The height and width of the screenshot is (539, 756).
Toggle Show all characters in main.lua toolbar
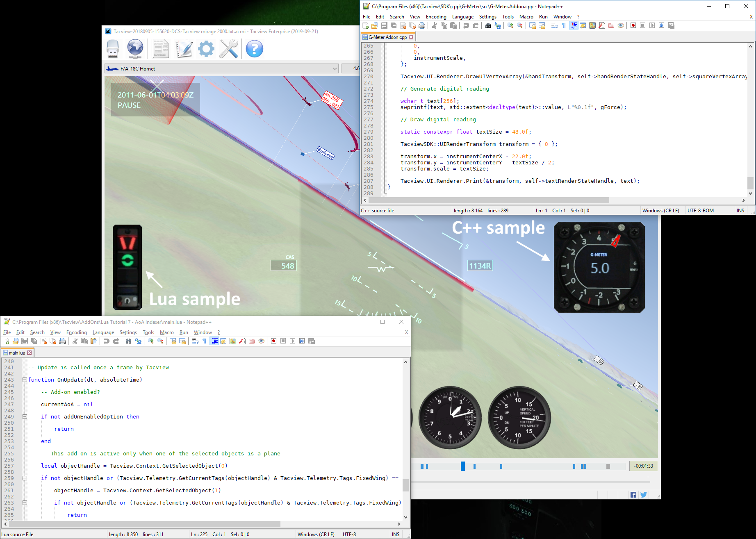204,341
